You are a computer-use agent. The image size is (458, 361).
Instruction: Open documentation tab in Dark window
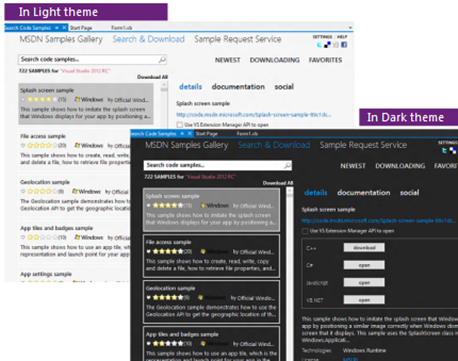click(x=364, y=193)
